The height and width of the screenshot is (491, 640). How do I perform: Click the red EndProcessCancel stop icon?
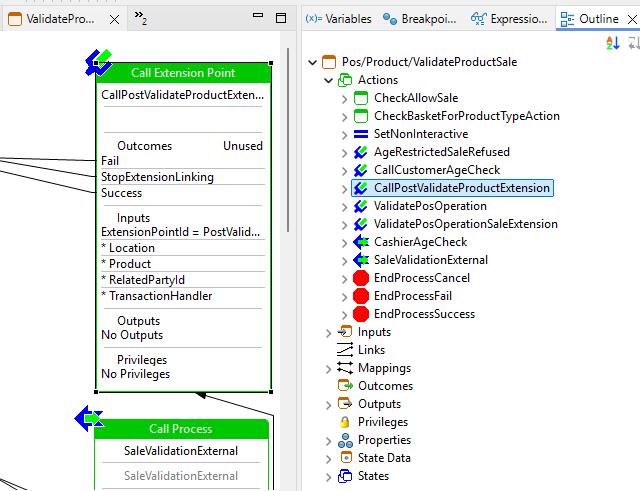(361, 278)
